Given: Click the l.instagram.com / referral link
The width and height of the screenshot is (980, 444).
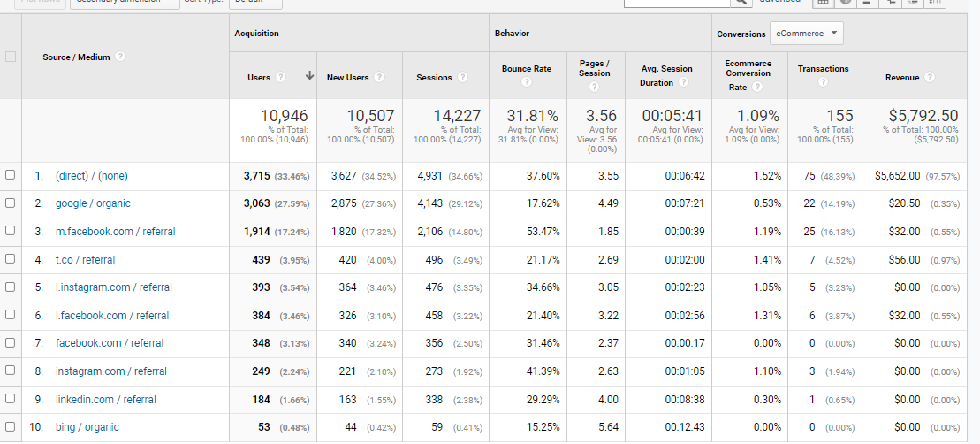Looking at the screenshot, I should point(114,287).
